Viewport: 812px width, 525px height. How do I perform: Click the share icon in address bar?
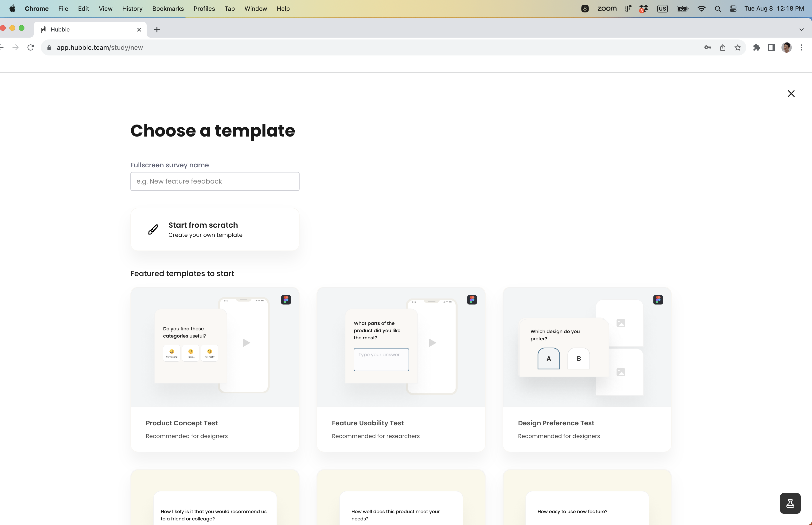pos(722,48)
